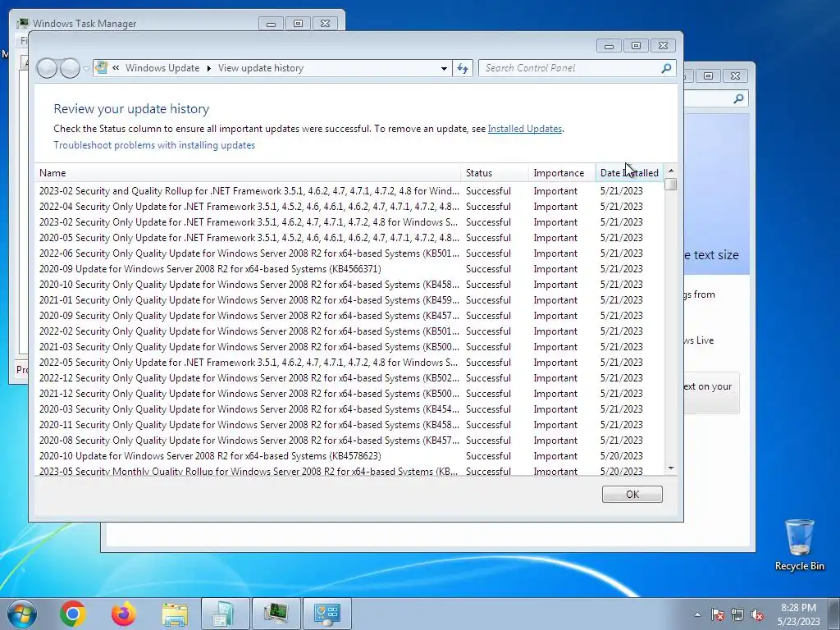This screenshot has width=840, height=630.
Task: Click the network tray icon
Action: click(x=737, y=614)
